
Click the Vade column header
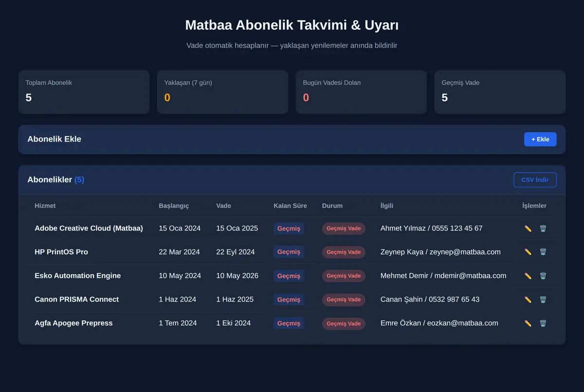(223, 206)
